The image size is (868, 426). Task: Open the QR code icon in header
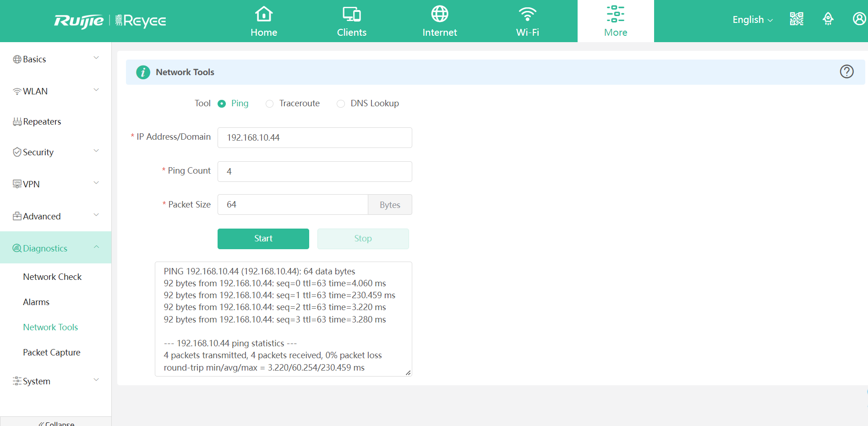(797, 19)
